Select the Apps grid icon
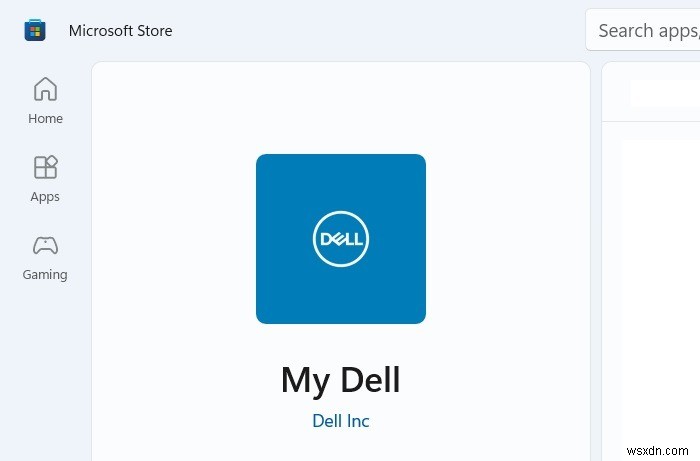 click(45, 167)
